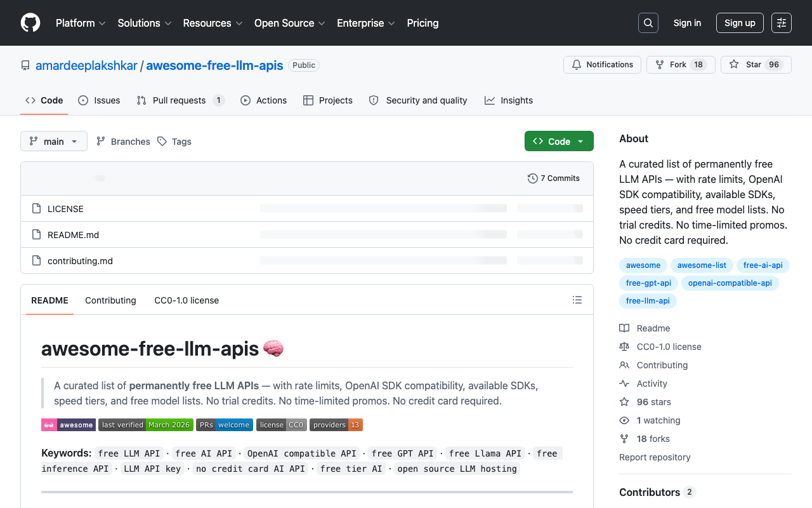Click the law scale icon beside CC0-1.0 license
812x508 pixels.
point(624,347)
